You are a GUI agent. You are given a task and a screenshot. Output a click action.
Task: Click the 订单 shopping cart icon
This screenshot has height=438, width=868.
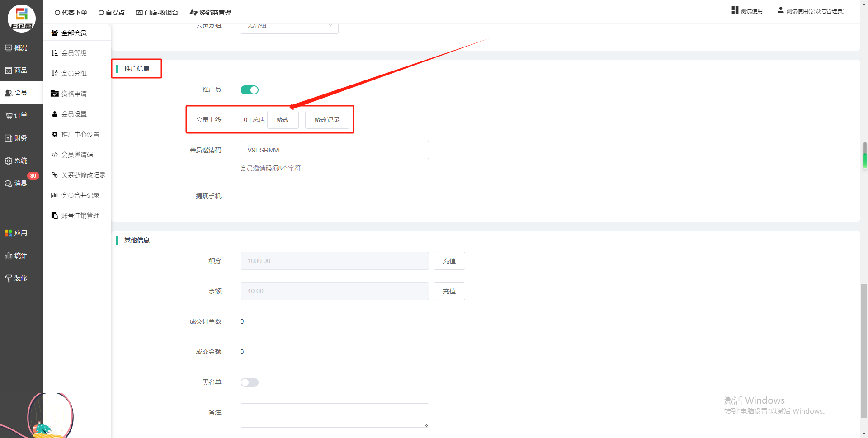click(9, 116)
